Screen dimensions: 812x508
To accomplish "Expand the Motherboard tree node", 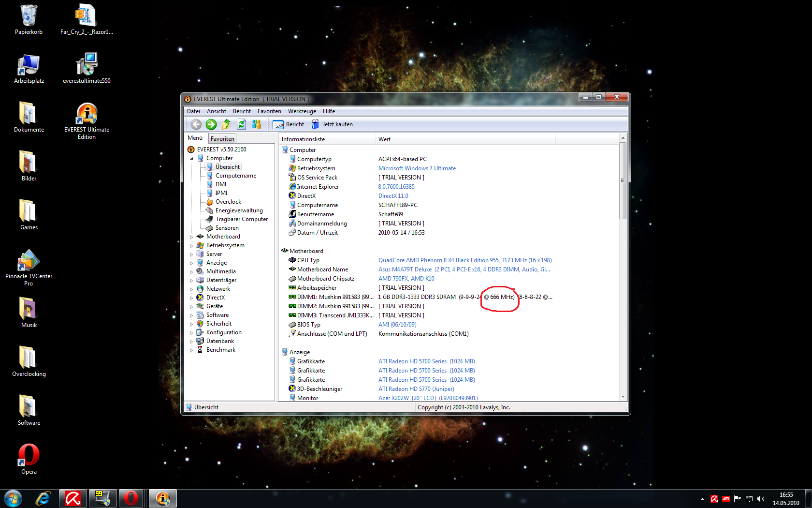I will 191,237.
